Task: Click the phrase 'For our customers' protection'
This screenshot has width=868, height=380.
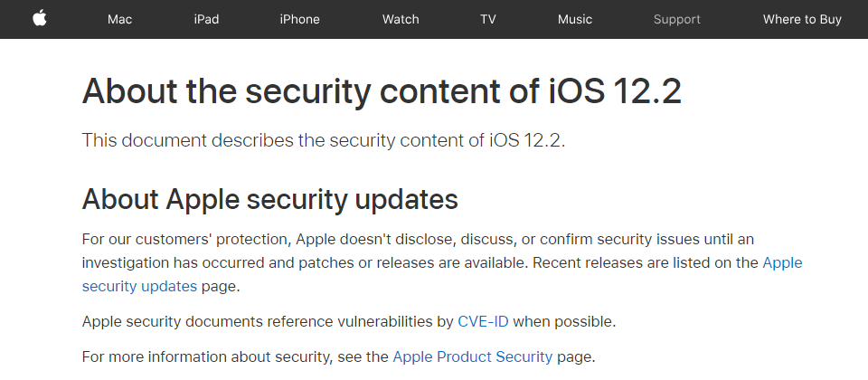Action: 186,239
